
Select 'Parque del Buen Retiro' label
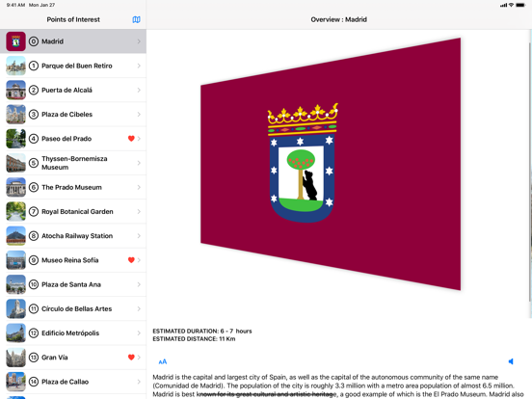tap(77, 66)
